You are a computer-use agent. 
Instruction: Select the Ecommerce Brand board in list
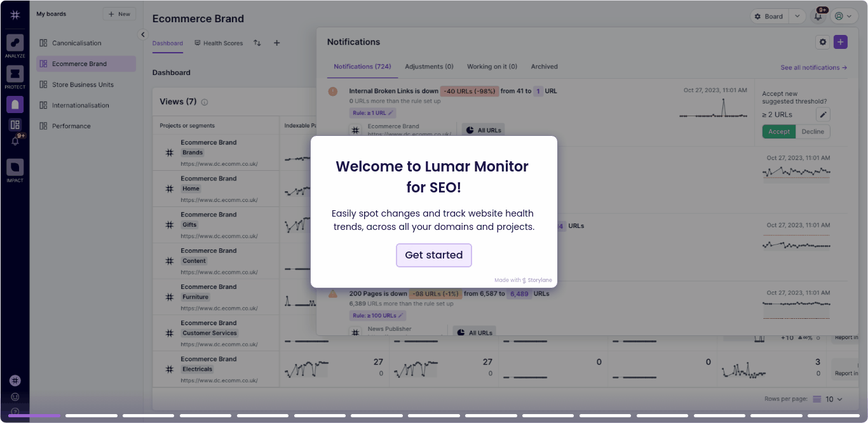click(x=86, y=64)
